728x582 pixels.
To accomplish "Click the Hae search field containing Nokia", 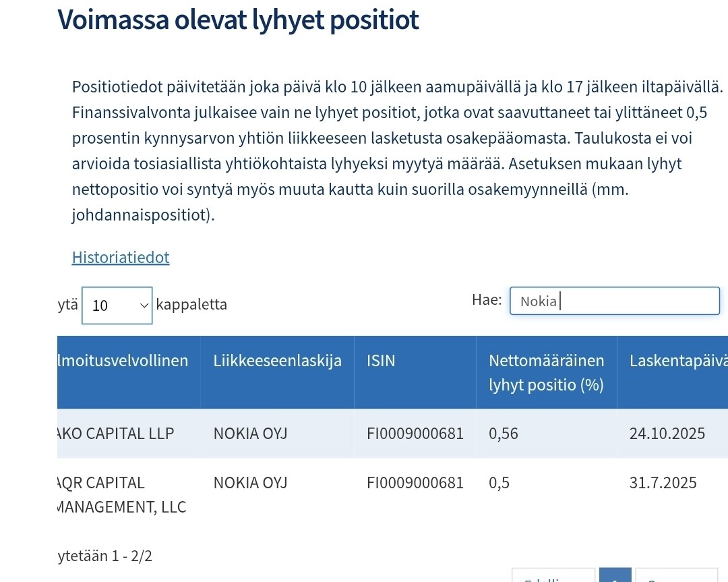I will coord(614,301).
